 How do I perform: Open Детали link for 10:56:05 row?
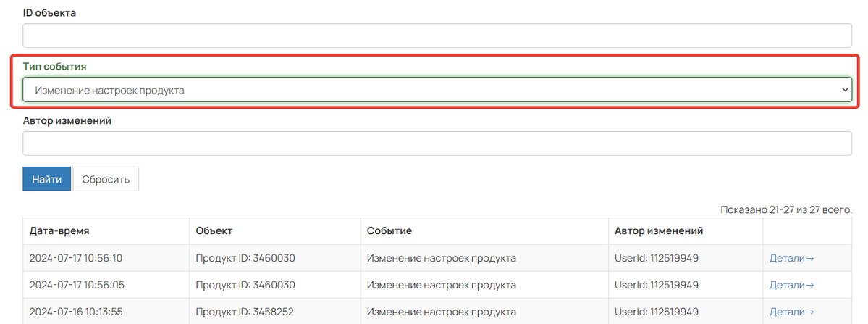[x=791, y=286]
